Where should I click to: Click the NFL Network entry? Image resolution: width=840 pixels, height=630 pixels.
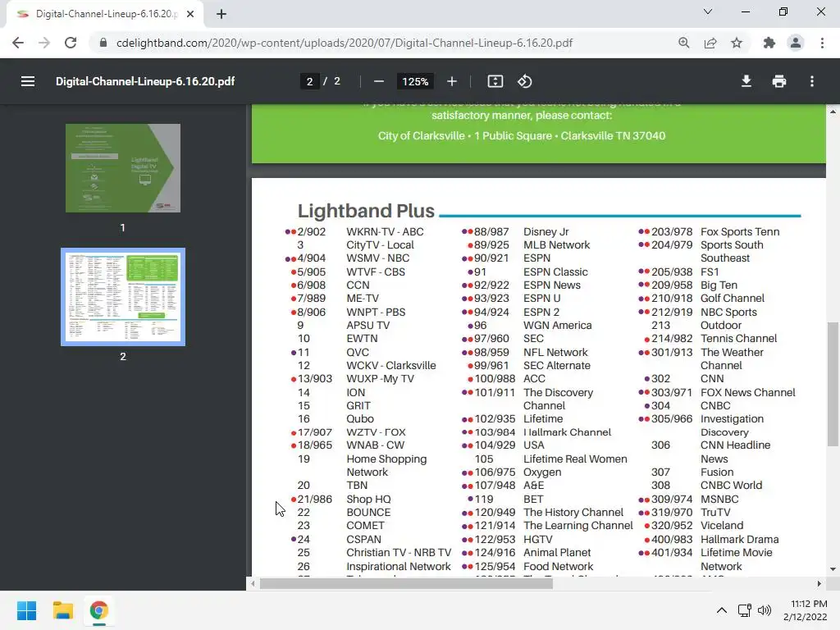pos(555,353)
